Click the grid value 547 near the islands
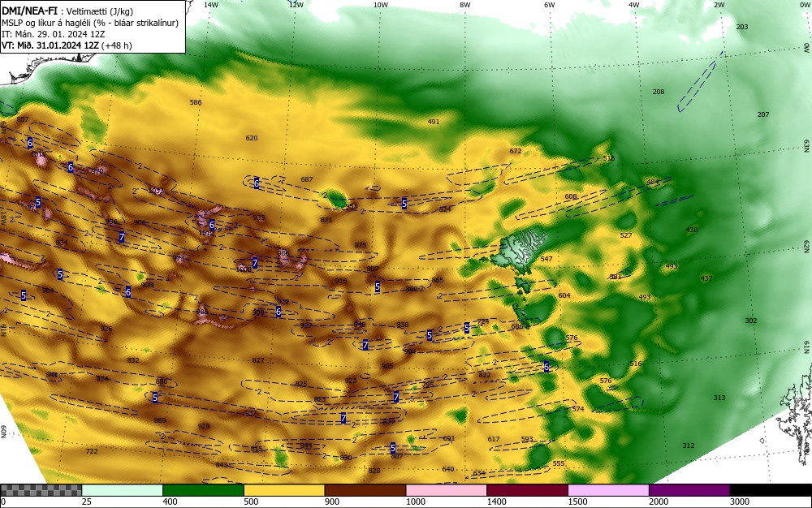Image resolution: width=812 pixels, height=508 pixels. pyautogui.click(x=546, y=259)
